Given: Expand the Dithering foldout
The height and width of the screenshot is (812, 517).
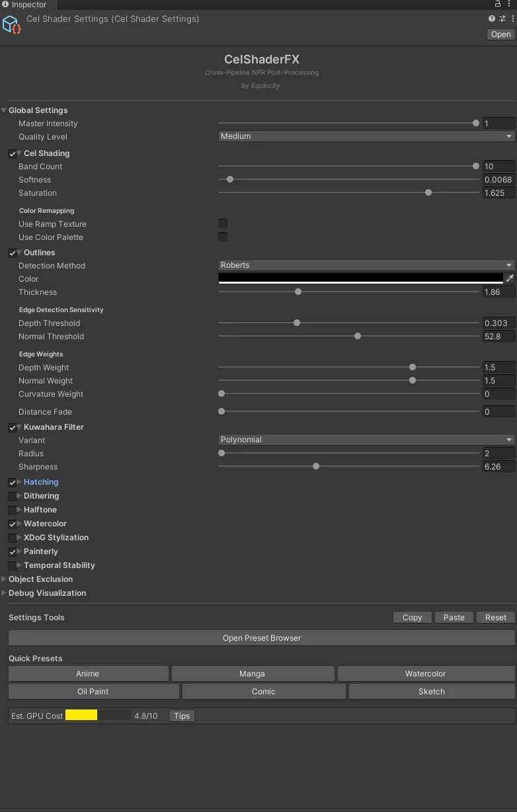Looking at the screenshot, I should [x=20, y=496].
